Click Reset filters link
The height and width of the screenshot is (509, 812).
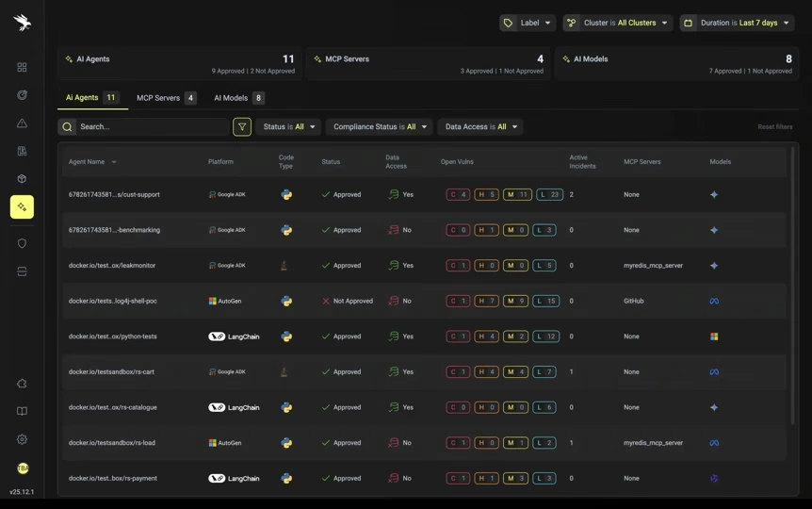[774, 127]
